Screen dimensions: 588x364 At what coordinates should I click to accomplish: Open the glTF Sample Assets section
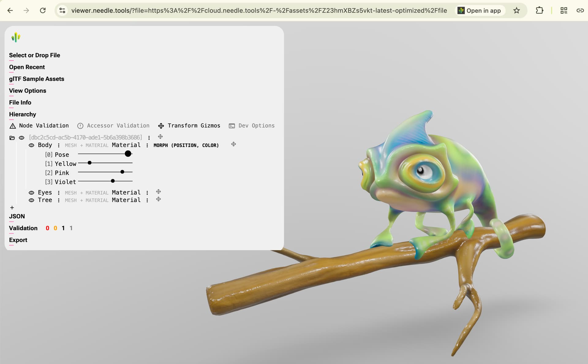pyautogui.click(x=36, y=79)
